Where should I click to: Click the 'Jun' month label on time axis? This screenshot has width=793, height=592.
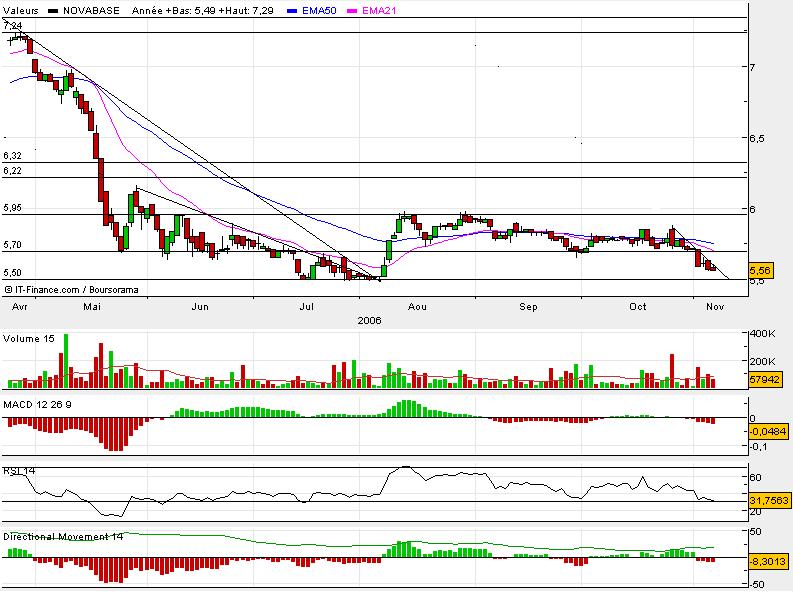click(x=200, y=306)
